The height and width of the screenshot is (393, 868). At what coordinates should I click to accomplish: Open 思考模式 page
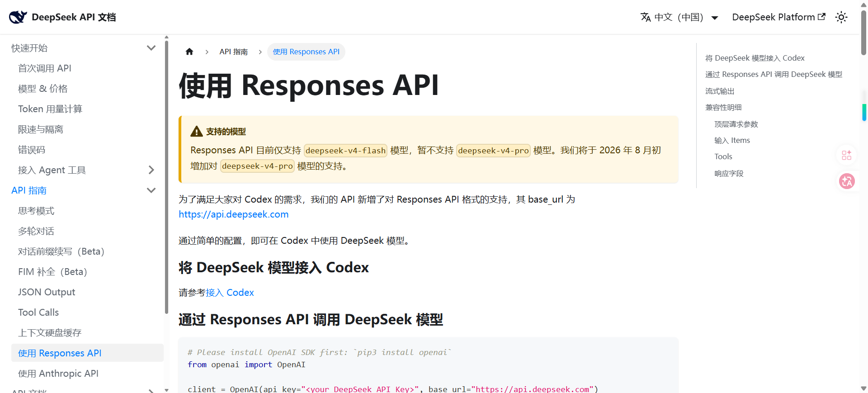[36, 211]
